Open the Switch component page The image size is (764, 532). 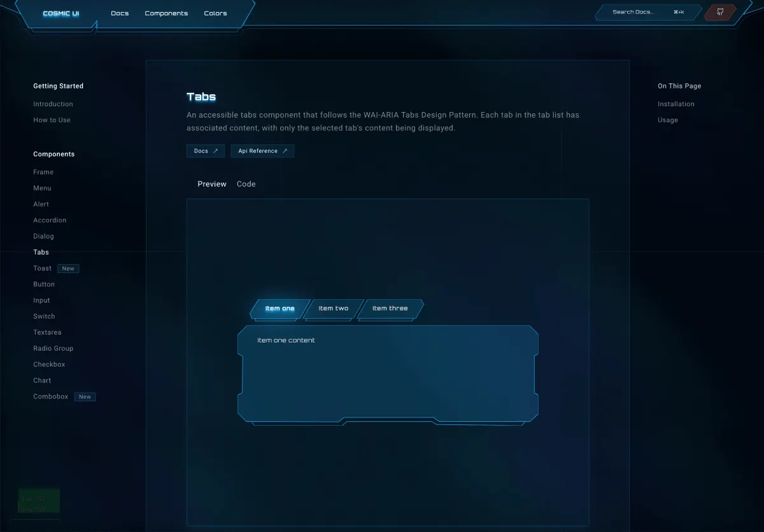coord(44,316)
